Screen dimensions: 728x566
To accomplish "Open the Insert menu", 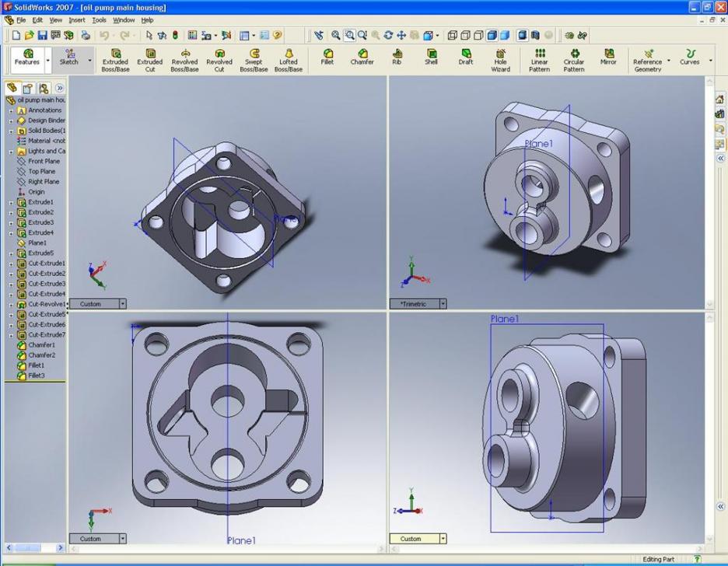I will [77, 20].
